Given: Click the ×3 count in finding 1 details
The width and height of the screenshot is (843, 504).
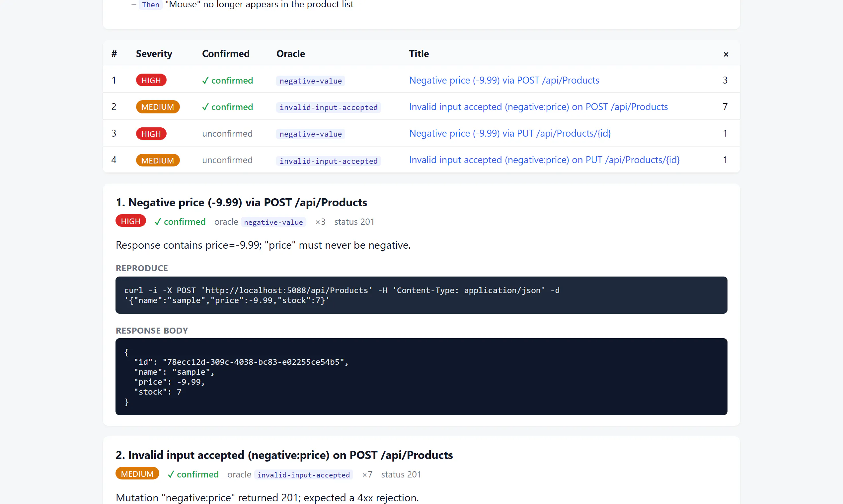Looking at the screenshot, I should [320, 222].
